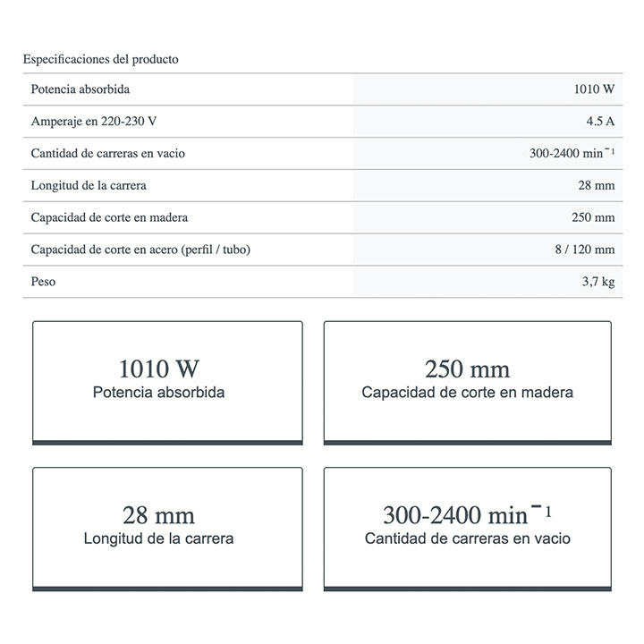Screen dimensions: 644x644
Task: Select the "Capacidad de corte en acero" label
Action: [140, 250]
